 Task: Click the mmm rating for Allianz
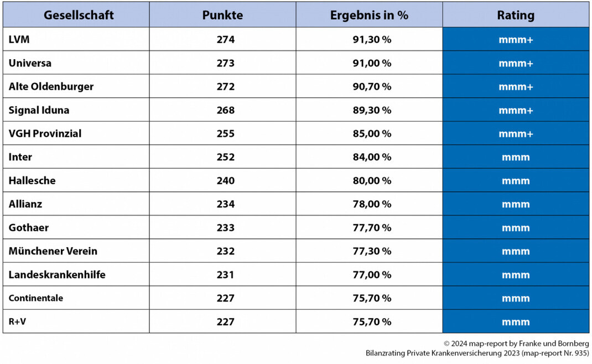tap(516, 204)
